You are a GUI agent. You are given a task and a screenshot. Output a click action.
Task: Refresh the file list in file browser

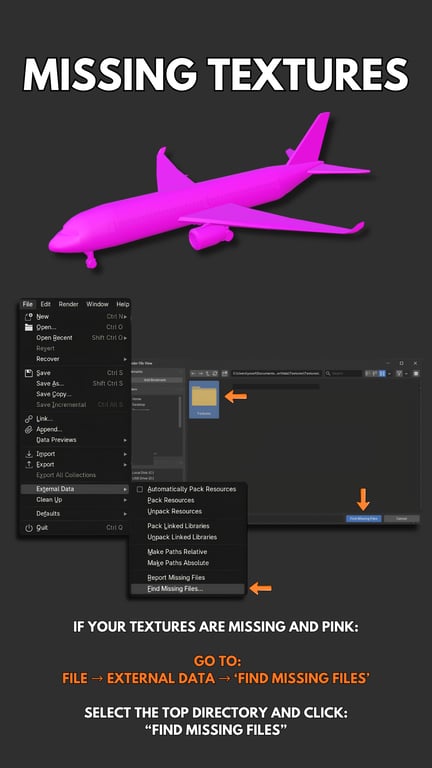click(215, 373)
